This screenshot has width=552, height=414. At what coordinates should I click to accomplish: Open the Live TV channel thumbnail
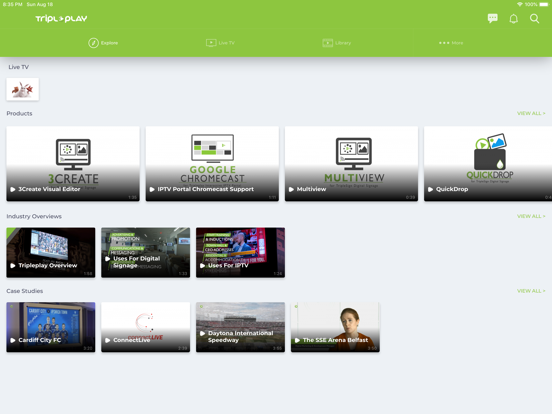click(x=23, y=89)
